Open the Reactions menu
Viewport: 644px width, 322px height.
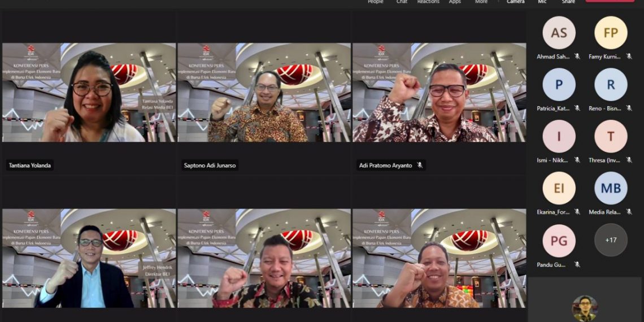[x=428, y=2]
